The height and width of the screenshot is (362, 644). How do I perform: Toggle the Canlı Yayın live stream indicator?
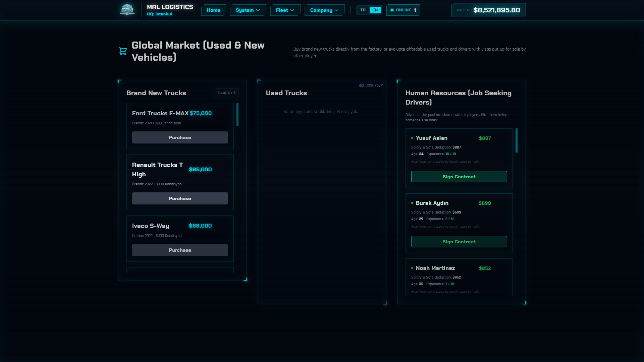coord(372,85)
